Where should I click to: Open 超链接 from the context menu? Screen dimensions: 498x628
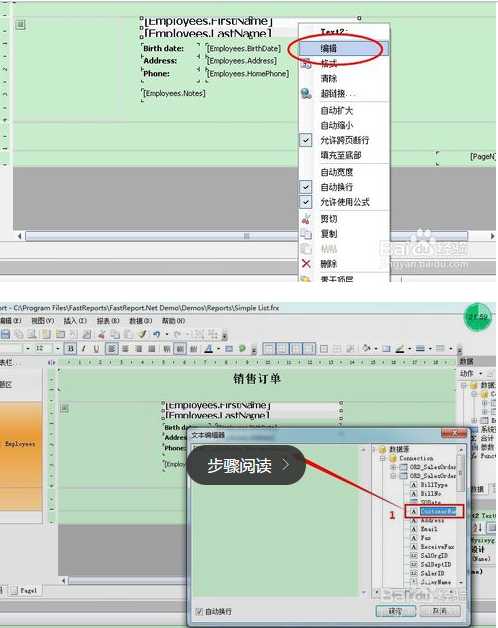[x=343, y=93]
